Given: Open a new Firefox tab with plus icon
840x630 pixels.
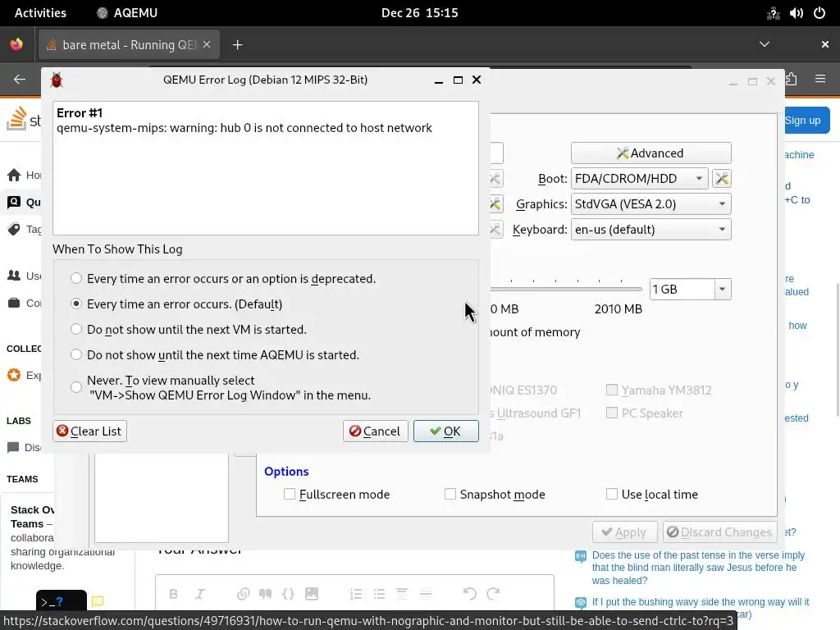Looking at the screenshot, I should pyautogui.click(x=237, y=45).
